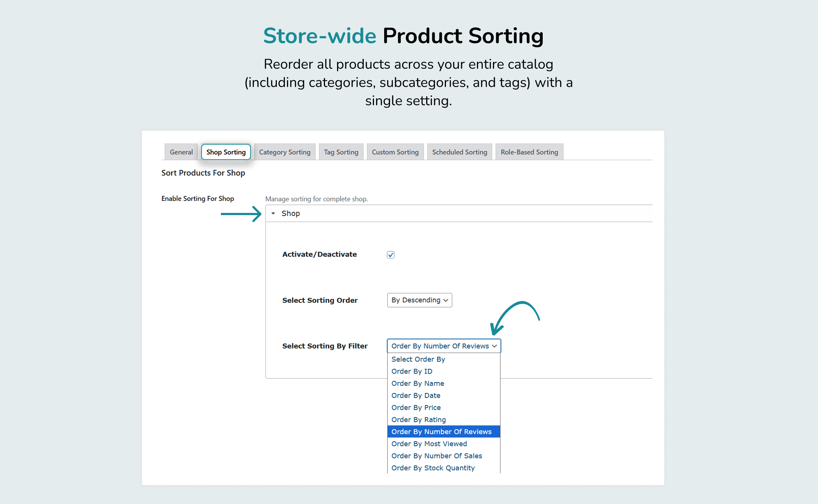Open the Tag Sorting tab
818x504 pixels.
coord(341,152)
